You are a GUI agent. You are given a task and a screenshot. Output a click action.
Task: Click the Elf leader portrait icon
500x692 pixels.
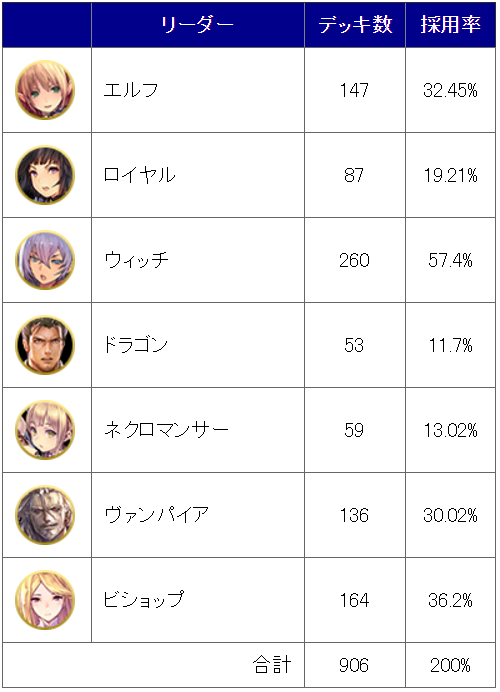(x=45, y=90)
